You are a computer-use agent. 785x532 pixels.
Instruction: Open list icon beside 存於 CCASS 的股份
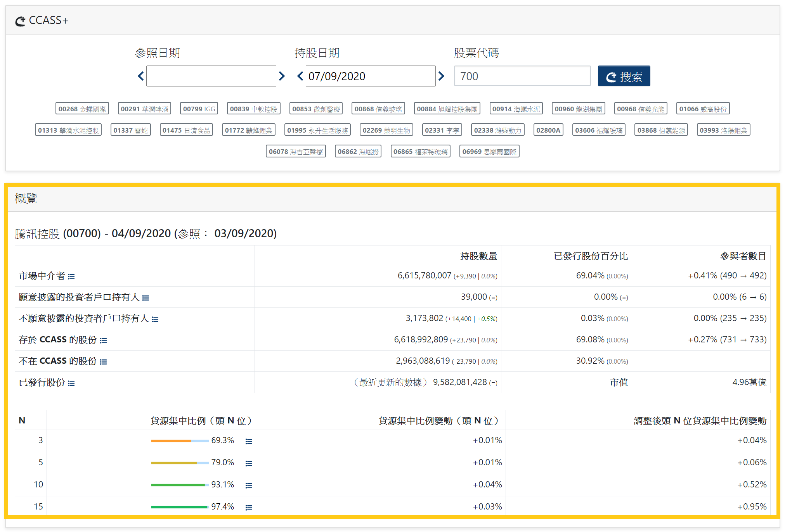[x=103, y=340]
